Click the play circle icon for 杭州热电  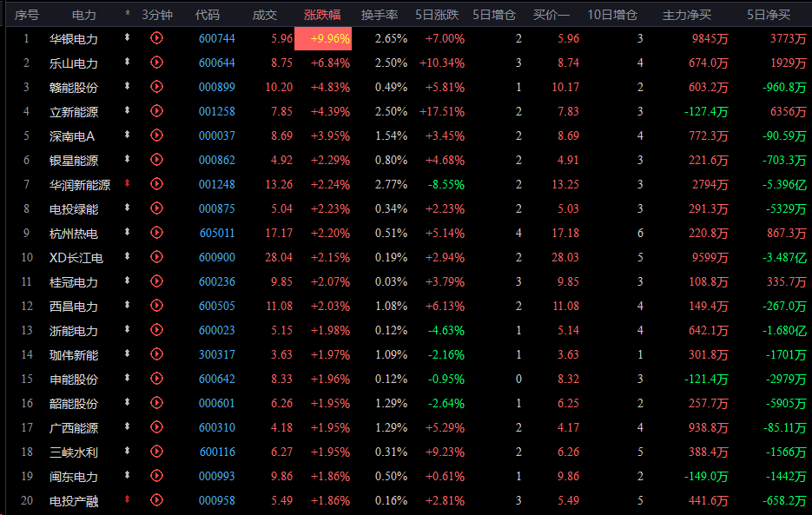point(156,233)
